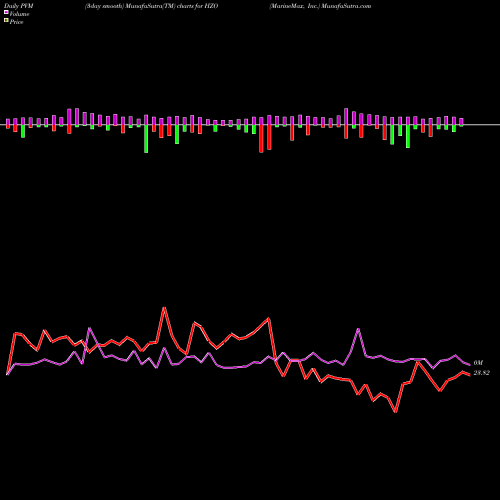This screenshot has height=500, width=500.
Task: Click the '(MarineMax, Inc.) MunafaSutra.com' text
Action: coord(320,6)
